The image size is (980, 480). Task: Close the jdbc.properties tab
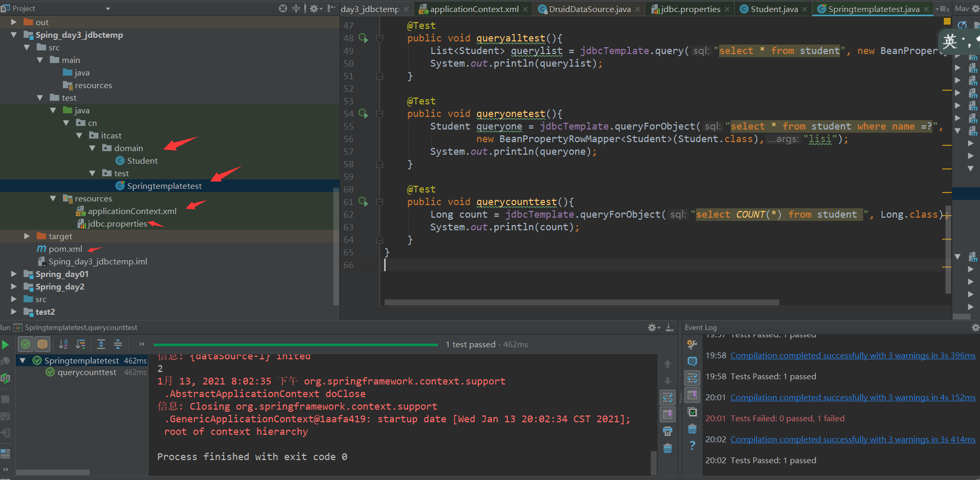point(727,9)
